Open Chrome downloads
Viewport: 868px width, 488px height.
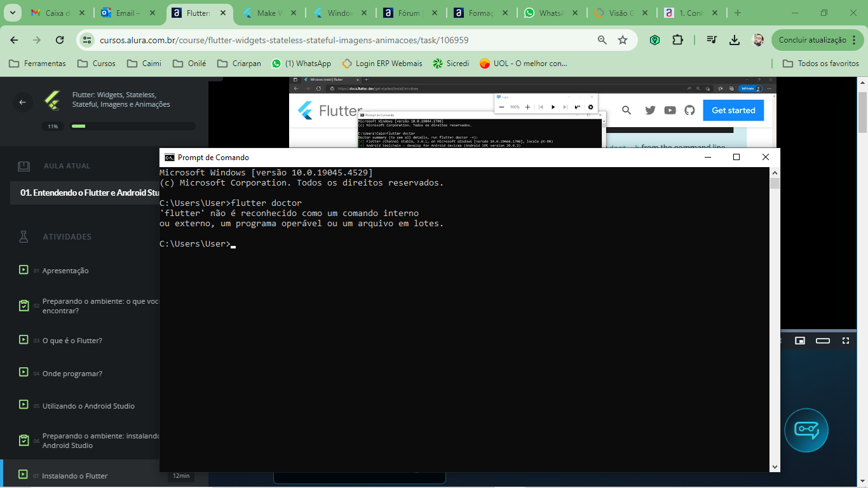click(x=735, y=40)
